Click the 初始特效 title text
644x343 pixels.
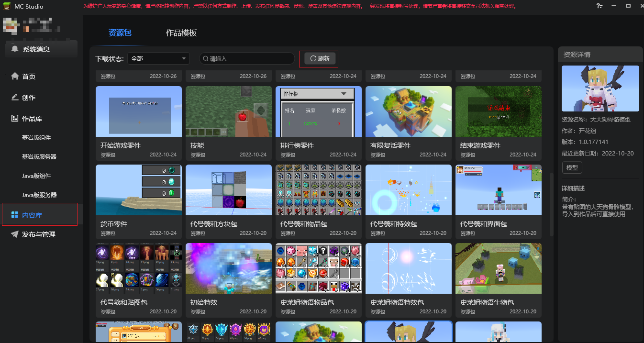pos(204,302)
